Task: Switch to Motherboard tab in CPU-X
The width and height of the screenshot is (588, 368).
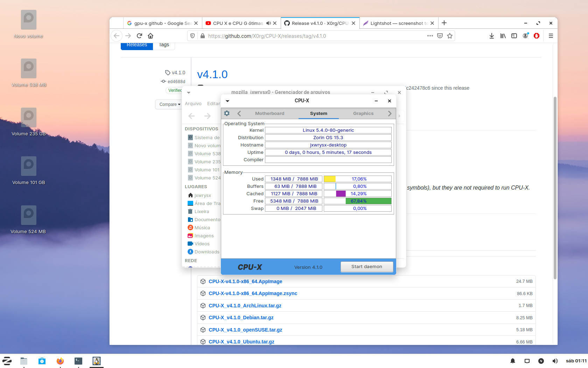Action: tap(269, 113)
